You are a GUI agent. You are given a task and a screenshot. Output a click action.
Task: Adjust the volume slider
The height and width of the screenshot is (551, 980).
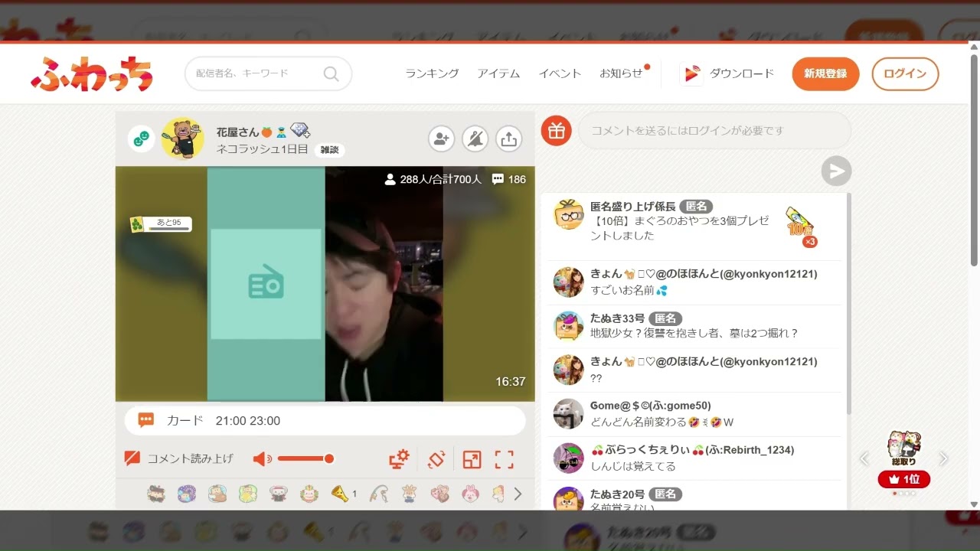coord(305,458)
